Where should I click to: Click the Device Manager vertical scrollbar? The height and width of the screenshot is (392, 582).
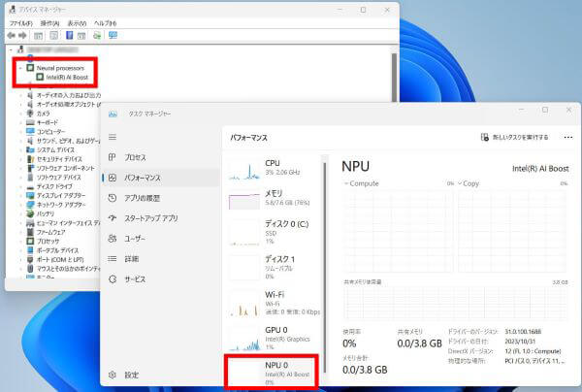tap(394, 78)
